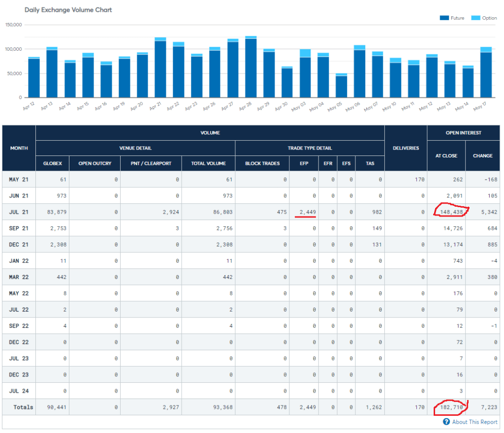Click the Apr 28 bar in chart
Screen dimensions: 504x433
coord(251,67)
